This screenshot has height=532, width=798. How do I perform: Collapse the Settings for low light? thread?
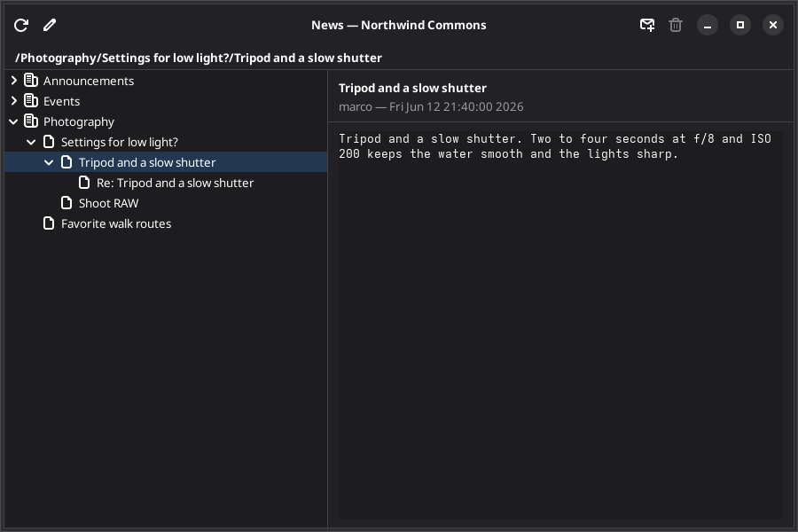[x=31, y=142]
